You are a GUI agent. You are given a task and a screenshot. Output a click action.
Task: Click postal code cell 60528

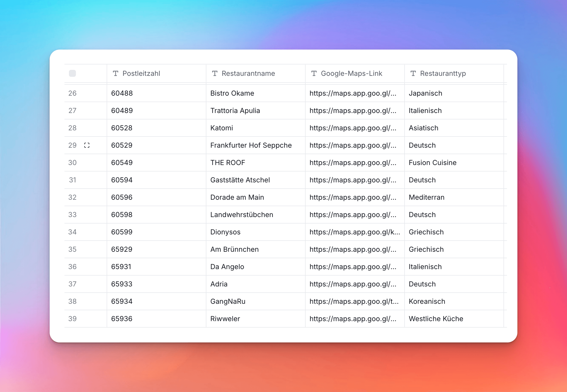157,128
